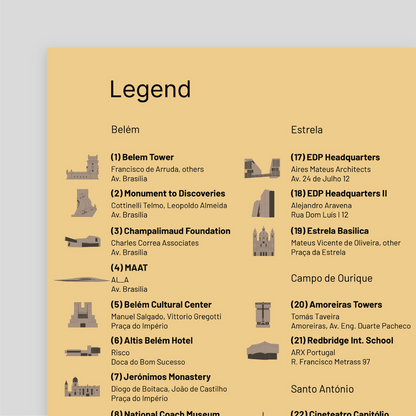This screenshot has height=416, width=416.
Task: Click the Aires Mateus Architects text
Action: pos(331,169)
